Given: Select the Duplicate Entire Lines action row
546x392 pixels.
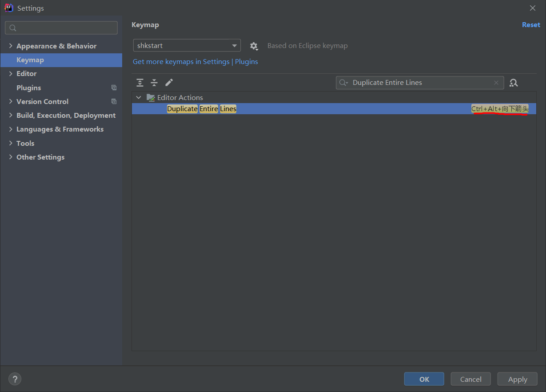Looking at the screenshot, I should [x=334, y=109].
